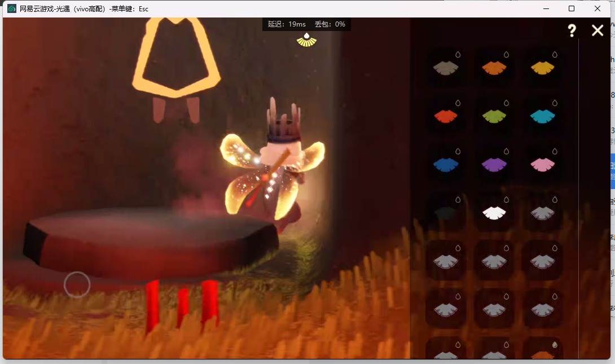Select the grayish-brown cape dye
This screenshot has height=364, width=615.
pyautogui.click(x=446, y=67)
